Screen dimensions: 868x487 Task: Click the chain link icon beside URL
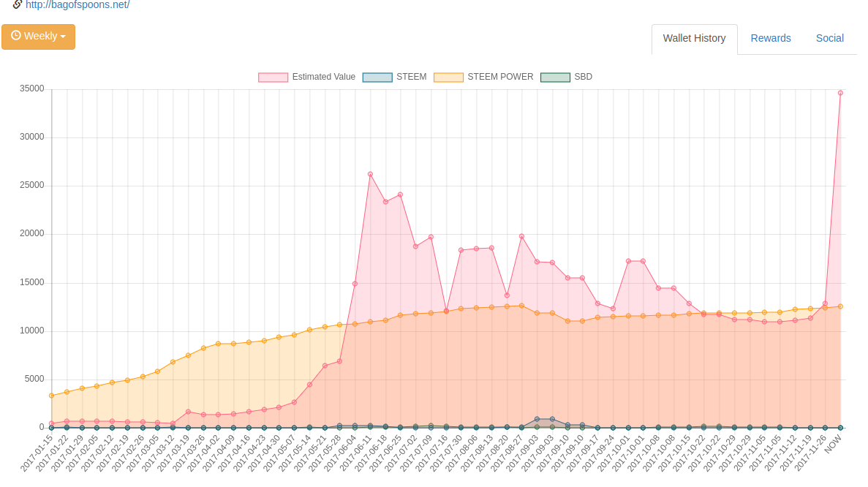[x=17, y=4]
